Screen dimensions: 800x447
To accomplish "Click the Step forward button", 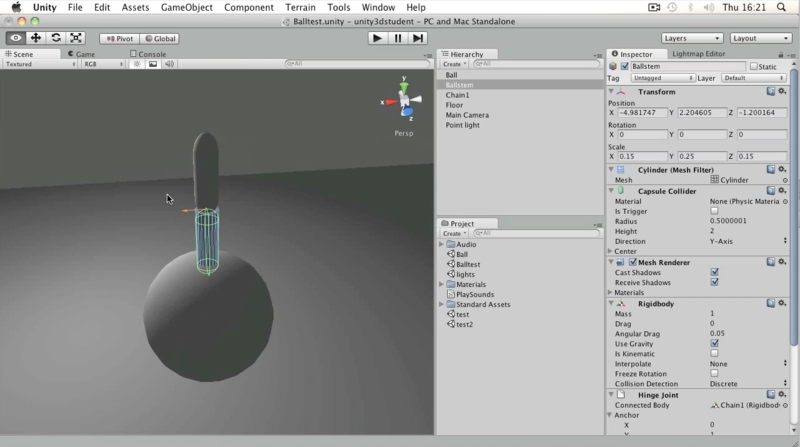I will [417, 38].
